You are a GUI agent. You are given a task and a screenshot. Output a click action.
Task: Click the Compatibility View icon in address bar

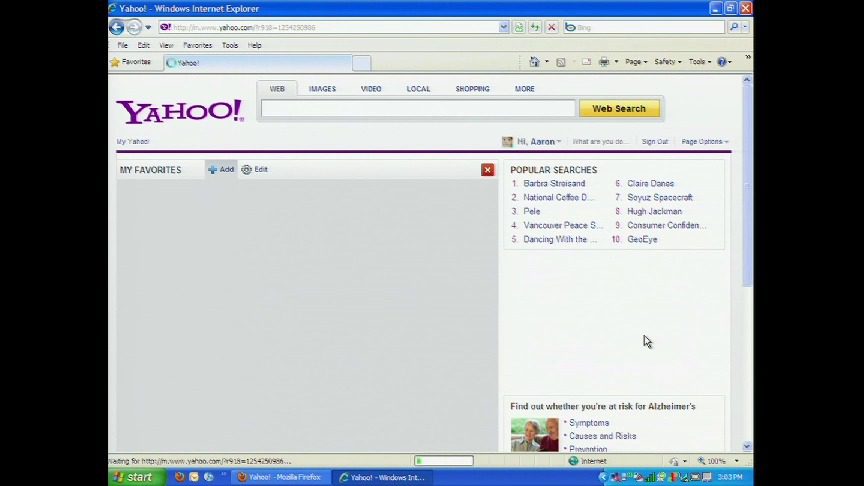tap(519, 27)
